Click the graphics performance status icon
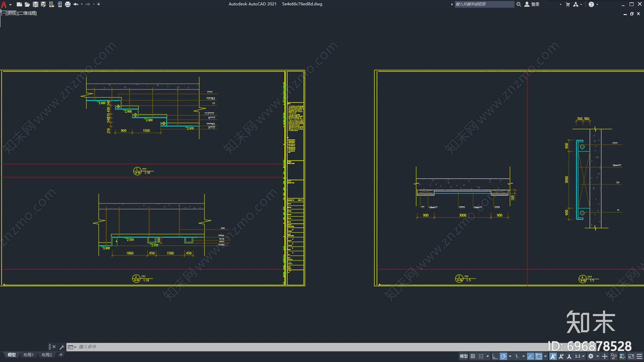This screenshot has height=362, width=644. [x=622, y=356]
